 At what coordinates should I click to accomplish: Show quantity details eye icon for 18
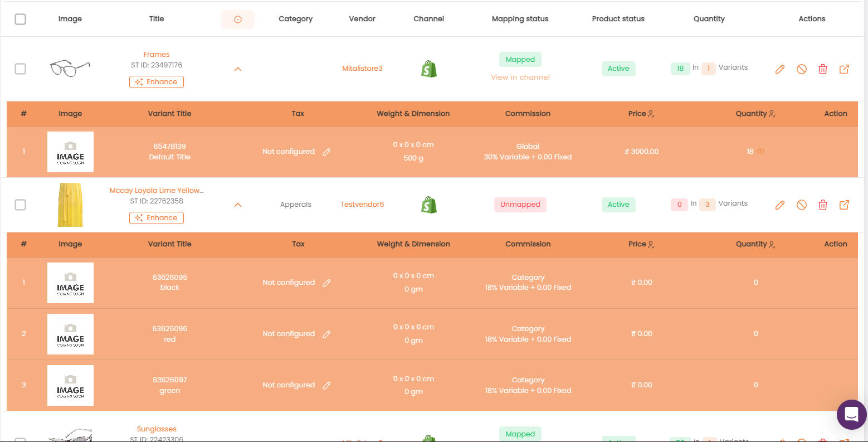760,152
